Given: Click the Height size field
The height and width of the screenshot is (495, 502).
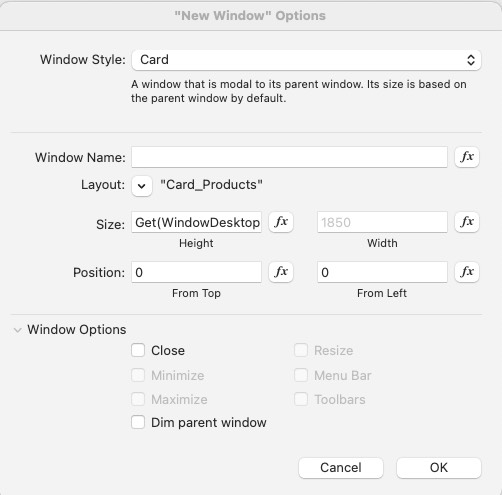Looking at the screenshot, I should [197, 222].
